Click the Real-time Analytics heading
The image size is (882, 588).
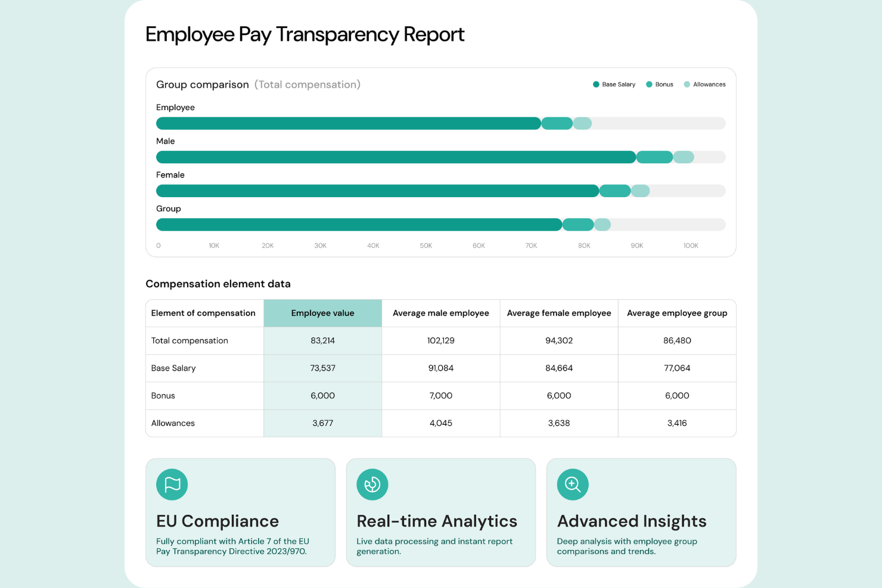pyautogui.click(x=437, y=521)
